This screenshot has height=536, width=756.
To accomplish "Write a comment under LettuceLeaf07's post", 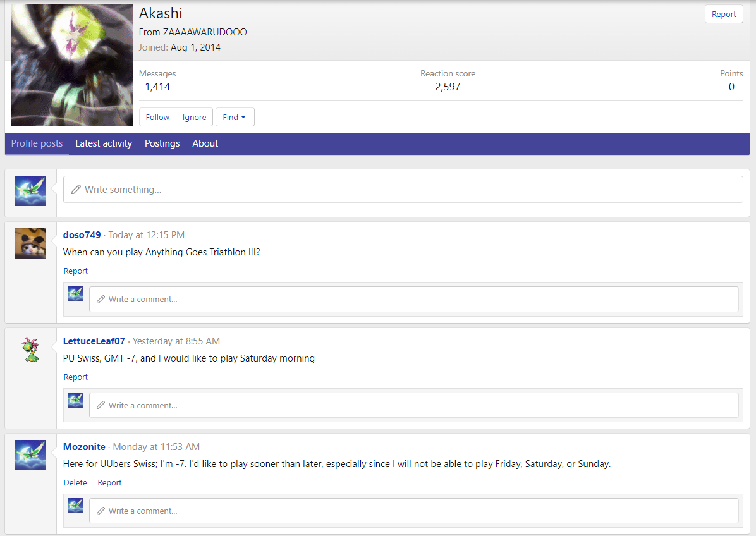I will click(413, 405).
